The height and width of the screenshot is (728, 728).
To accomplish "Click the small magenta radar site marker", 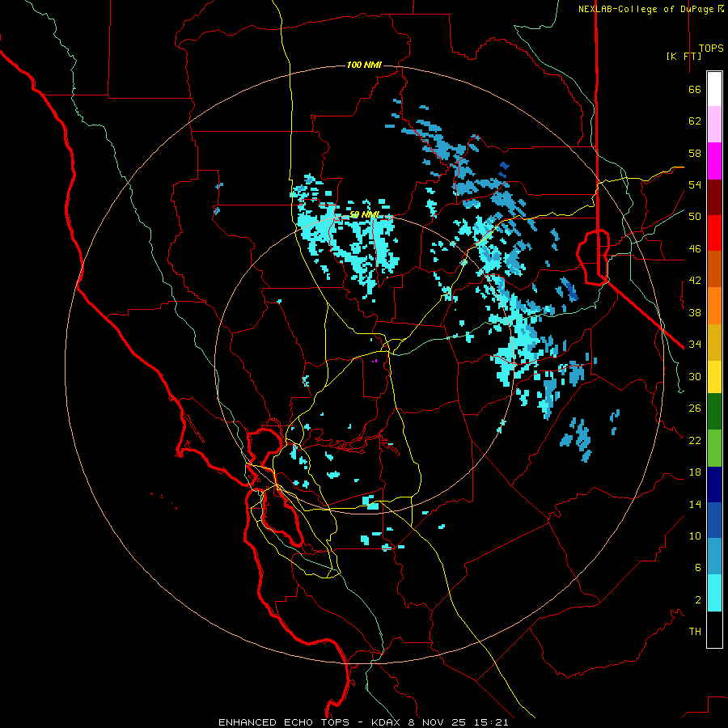I will (x=375, y=361).
